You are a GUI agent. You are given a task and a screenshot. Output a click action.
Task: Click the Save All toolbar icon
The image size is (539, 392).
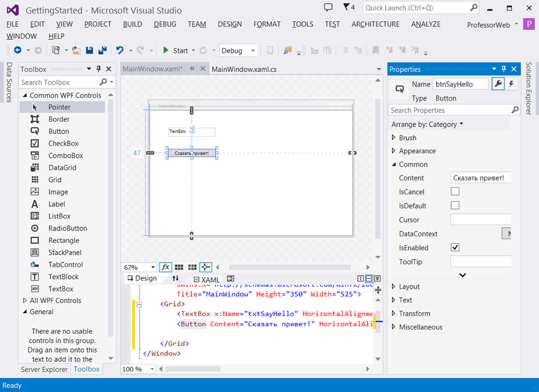(102, 50)
